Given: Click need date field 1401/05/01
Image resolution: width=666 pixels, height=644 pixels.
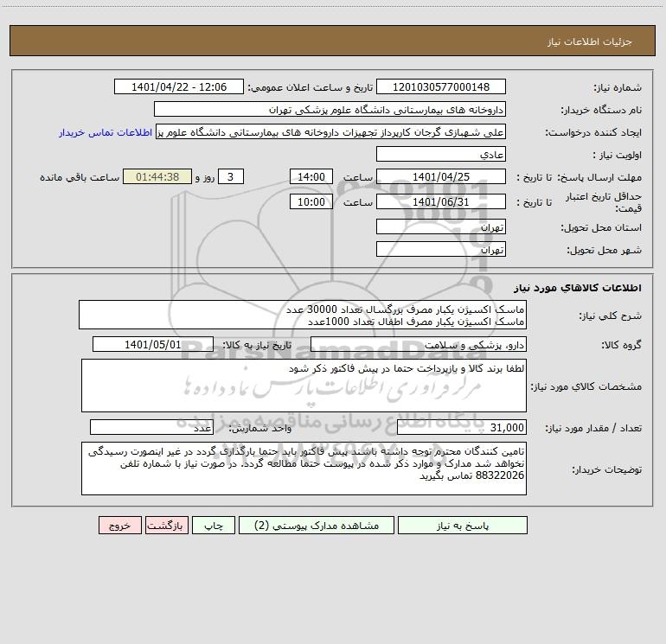Looking at the screenshot, I should pyautogui.click(x=153, y=344).
